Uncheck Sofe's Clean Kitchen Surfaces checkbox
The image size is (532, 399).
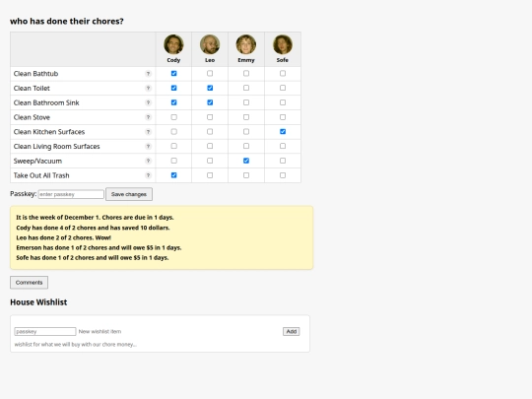click(283, 132)
